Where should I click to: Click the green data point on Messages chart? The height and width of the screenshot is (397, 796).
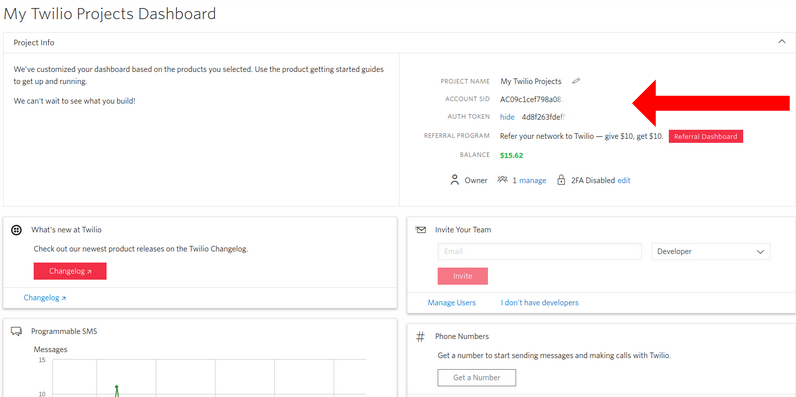point(117,387)
